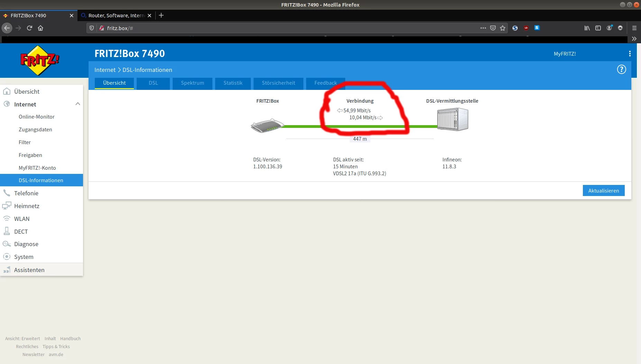This screenshot has height=364, width=641.
Task: Open page actions three-dot menu
Action: coord(483,28)
